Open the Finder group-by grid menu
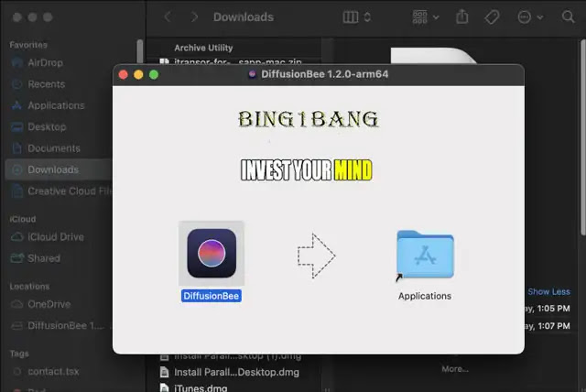The image size is (586, 392). [x=425, y=16]
